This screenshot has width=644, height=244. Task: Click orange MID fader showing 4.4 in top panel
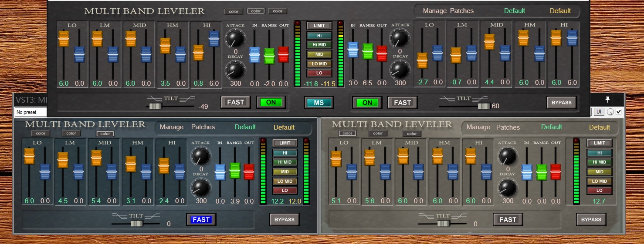pos(489,42)
